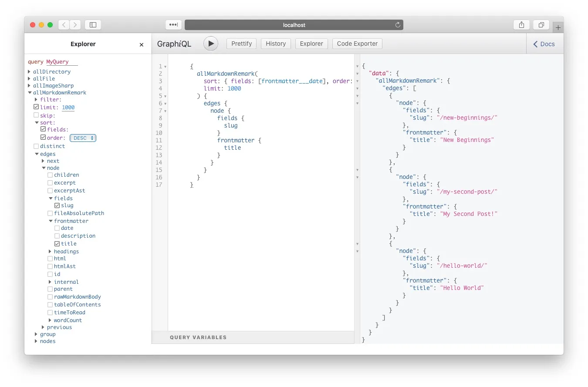The height and width of the screenshot is (387, 588).
Task: Click the Prettify button
Action: point(242,44)
